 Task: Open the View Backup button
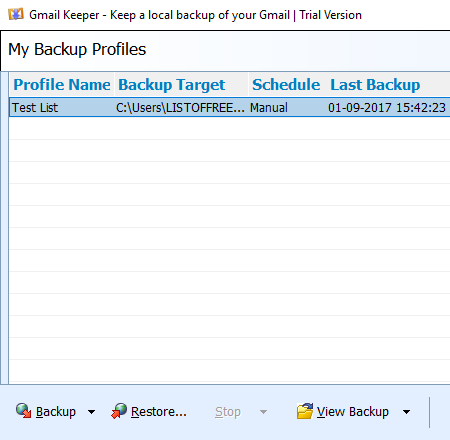coord(343,411)
